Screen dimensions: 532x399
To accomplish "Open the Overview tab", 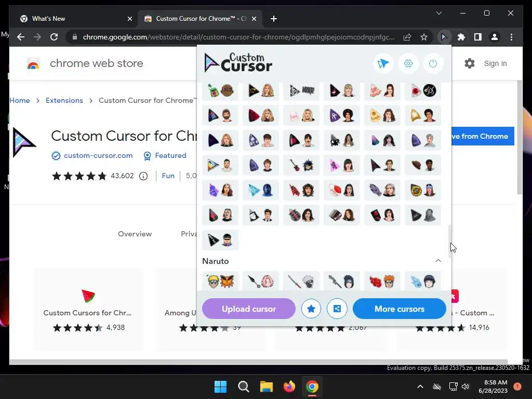I will [135, 234].
